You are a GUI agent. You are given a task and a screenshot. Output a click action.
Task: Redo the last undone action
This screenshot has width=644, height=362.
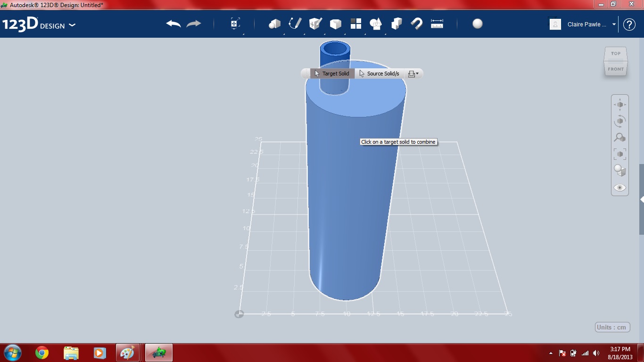(194, 24)
